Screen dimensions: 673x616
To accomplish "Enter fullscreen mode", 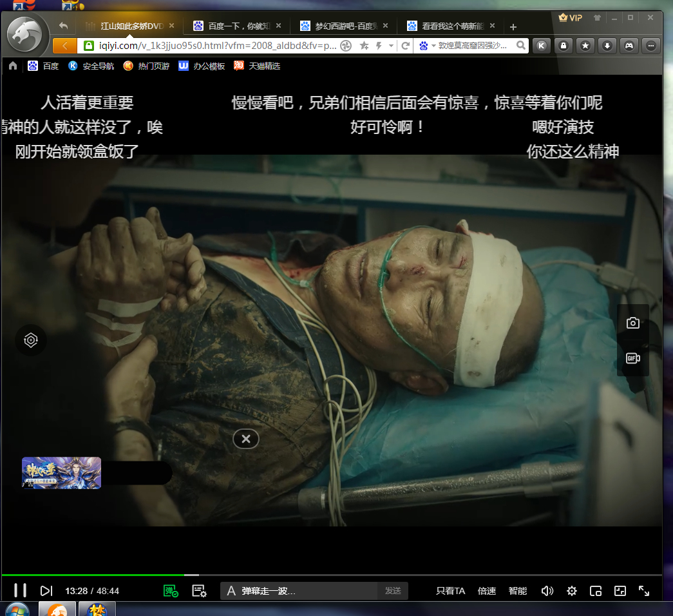I will coord(644,591).
